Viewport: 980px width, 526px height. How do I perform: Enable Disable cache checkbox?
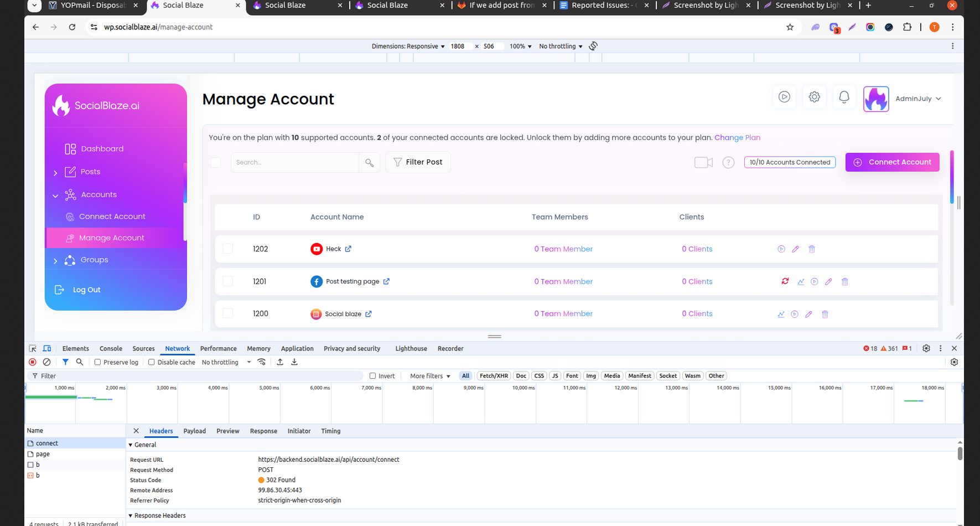(x=151, y=362)
